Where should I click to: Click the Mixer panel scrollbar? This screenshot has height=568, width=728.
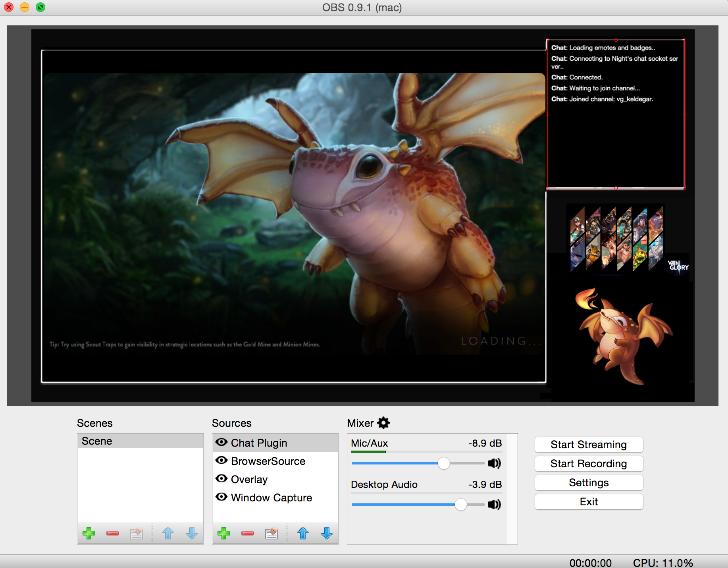(x=512, y=489)
